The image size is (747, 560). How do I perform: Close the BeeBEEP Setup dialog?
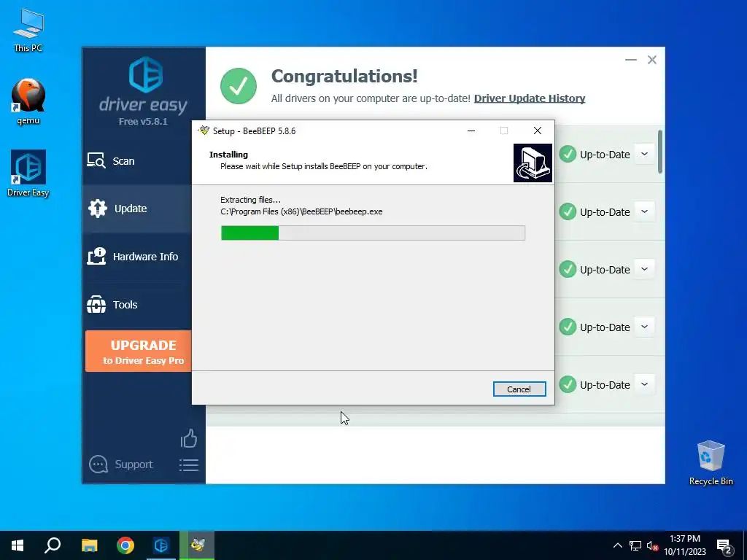click(x=538, y=131)
